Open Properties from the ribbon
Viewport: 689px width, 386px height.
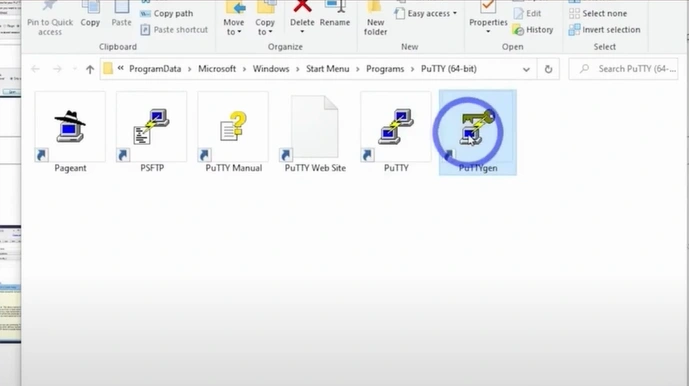(x=488, y=13)
